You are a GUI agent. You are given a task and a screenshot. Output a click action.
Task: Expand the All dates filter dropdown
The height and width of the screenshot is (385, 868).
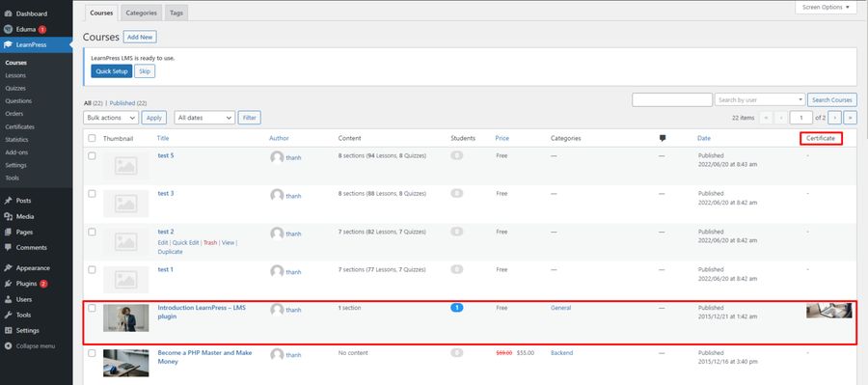pos(204,118)
